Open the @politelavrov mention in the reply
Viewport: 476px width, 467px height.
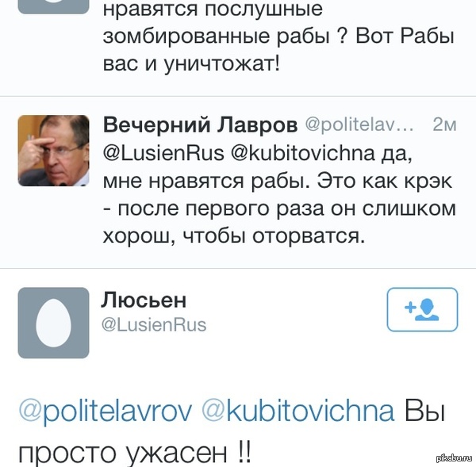[x=105, y=411]
